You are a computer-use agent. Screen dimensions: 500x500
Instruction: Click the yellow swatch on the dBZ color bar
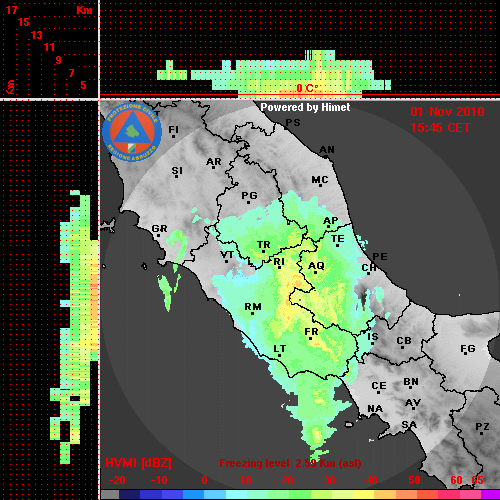pos(363,495)
